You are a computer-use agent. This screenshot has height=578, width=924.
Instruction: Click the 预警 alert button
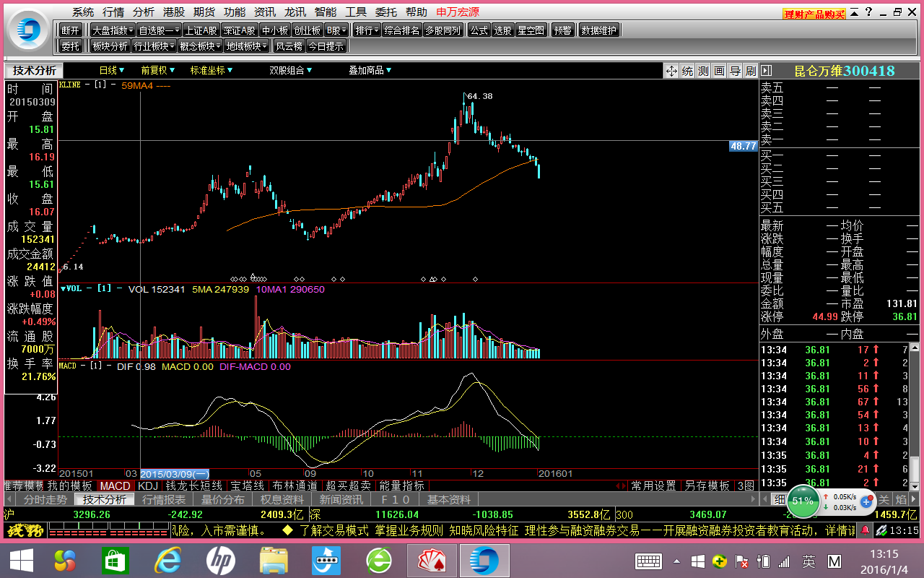[562, 30]
